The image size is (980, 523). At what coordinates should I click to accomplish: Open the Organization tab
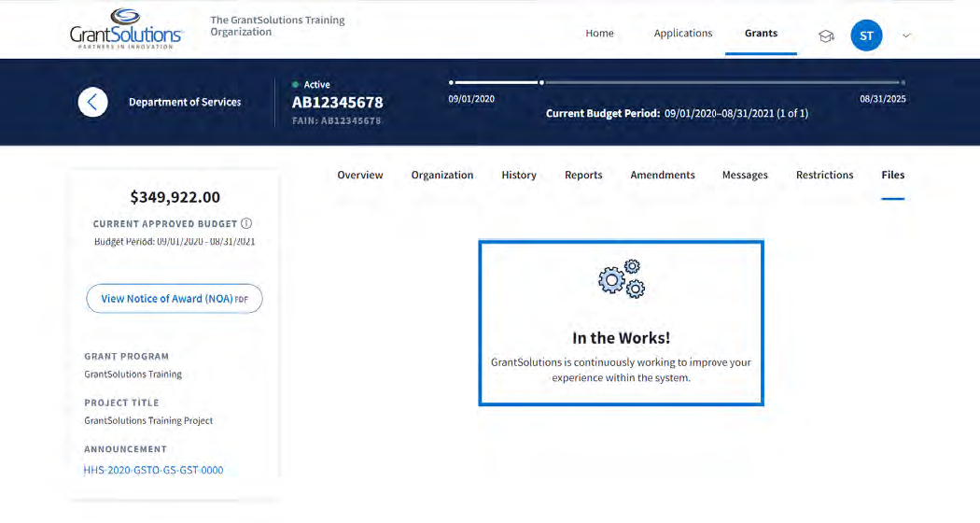(442, 176)
